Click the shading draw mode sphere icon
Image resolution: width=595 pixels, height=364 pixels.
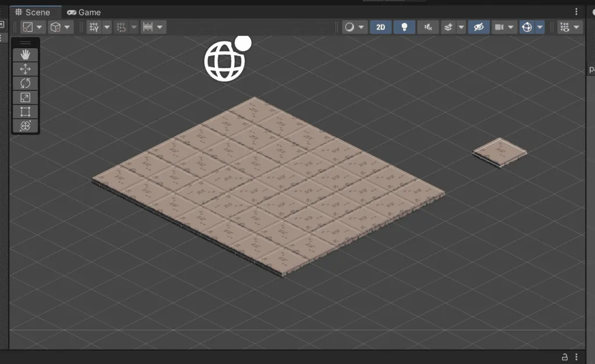pyautogui.click(x=349, y=27)
